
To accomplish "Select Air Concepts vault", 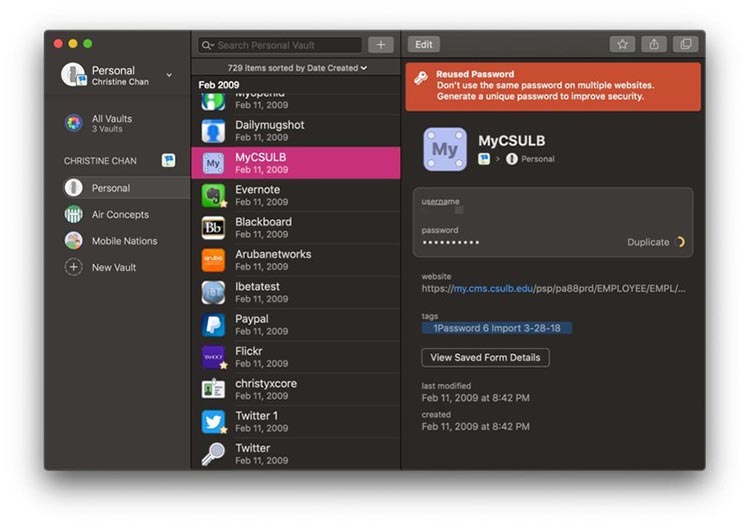I will click(117, 214).
